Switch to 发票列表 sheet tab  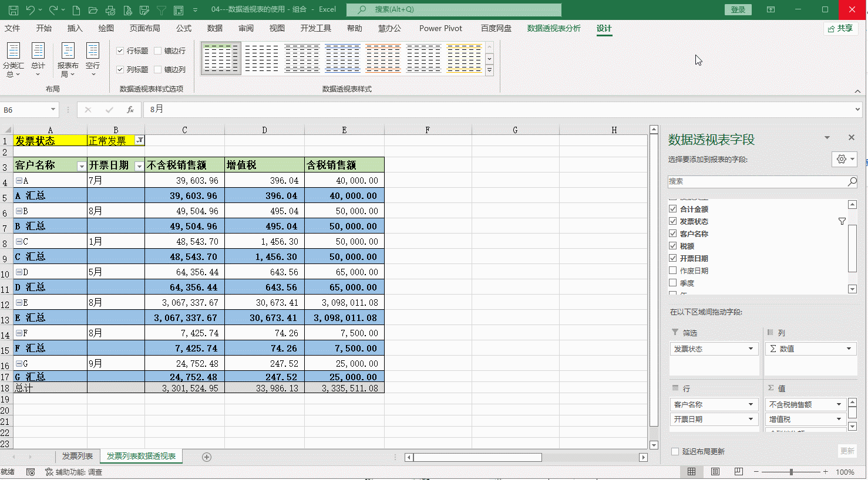coord(78,457)
